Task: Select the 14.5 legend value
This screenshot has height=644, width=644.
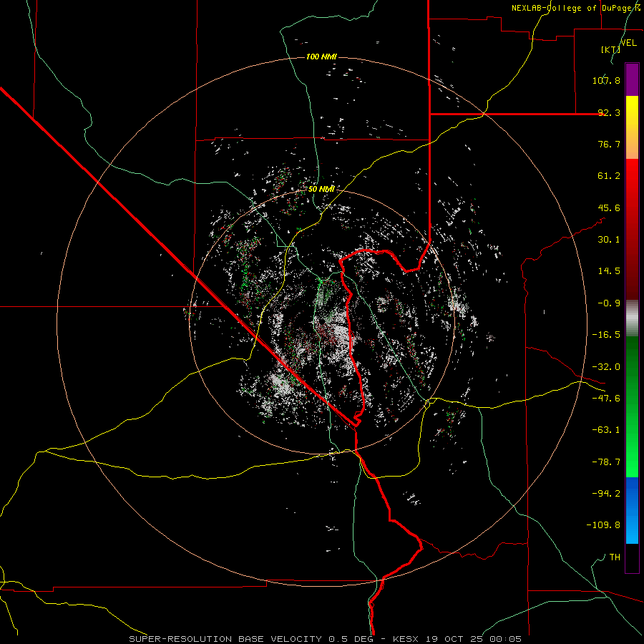Action: 609,271
